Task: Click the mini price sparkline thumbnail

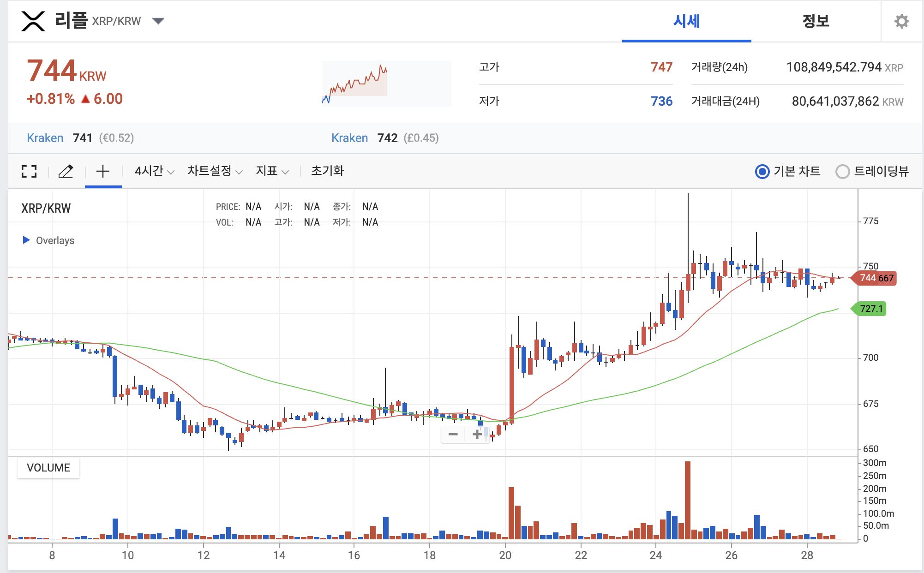Action: pyautogui.click(x=386, y=84)
